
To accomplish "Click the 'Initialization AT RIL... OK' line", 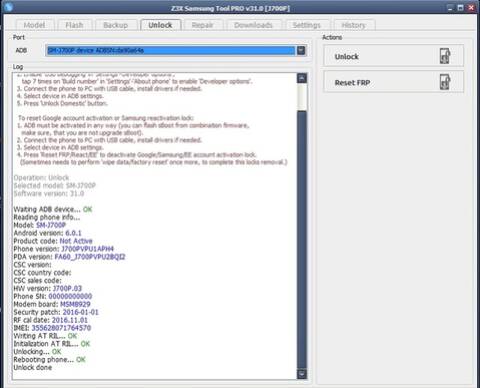I will click(x=52, y=344).
